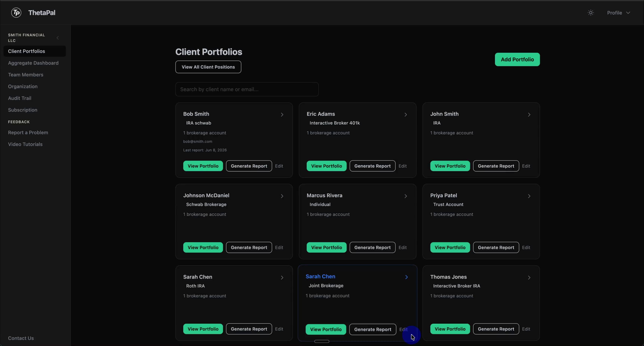644x346 pixels.
Task: Edit Priya Patel's portfolio
Action: point(526,247)
